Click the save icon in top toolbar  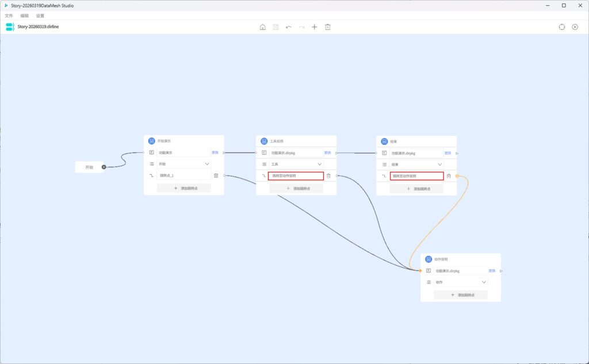[x=276, y=27]
